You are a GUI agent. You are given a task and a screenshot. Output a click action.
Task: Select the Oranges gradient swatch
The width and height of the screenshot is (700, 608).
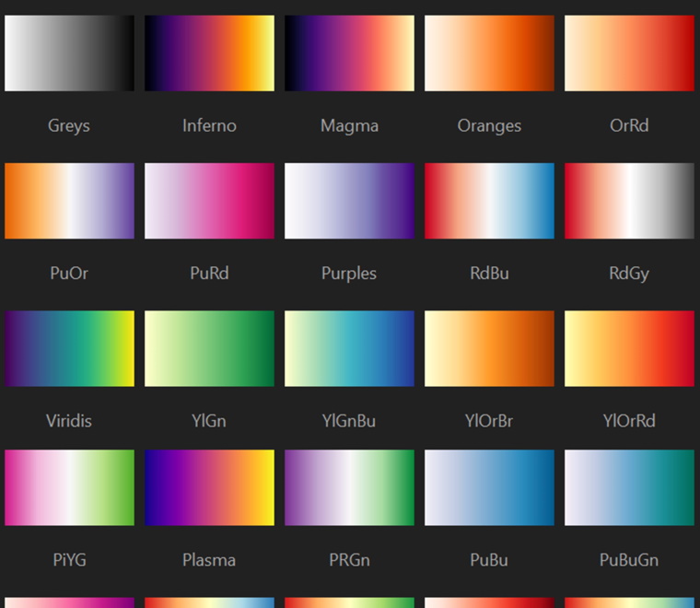pos(489,53)
